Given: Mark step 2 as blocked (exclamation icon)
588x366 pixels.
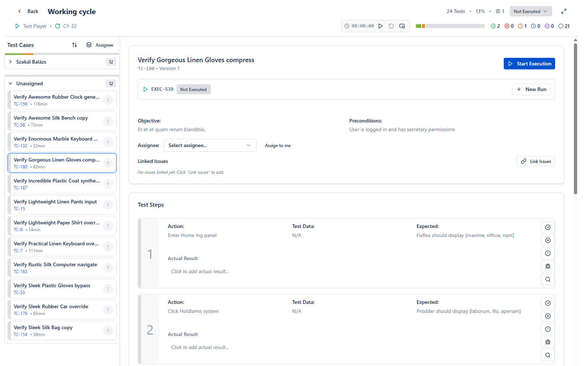Looking at the screenshot, I should coord(547,329).
